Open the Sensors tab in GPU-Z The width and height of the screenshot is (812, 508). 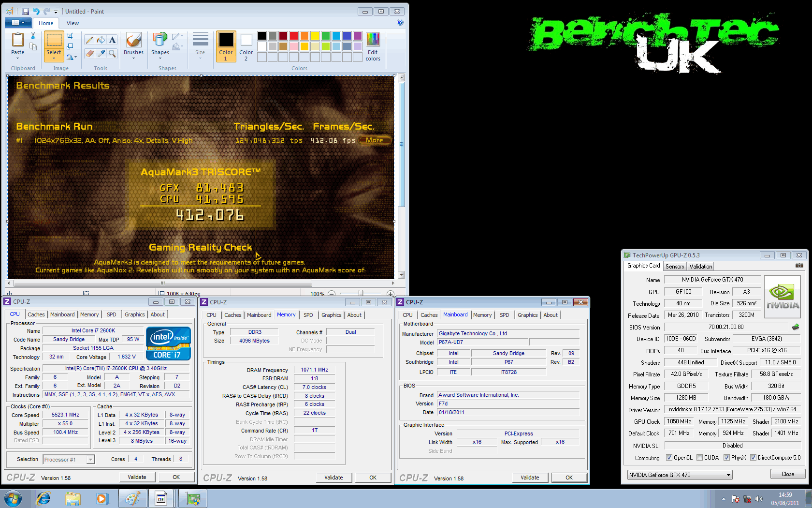(x=675, y=267)
